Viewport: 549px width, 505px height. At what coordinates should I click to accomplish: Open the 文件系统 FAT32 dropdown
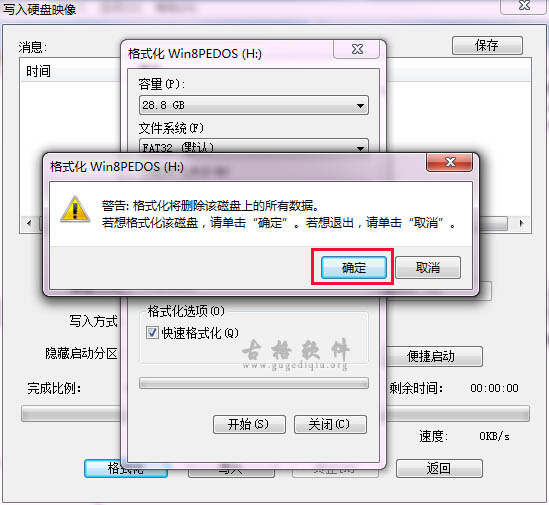253,146
